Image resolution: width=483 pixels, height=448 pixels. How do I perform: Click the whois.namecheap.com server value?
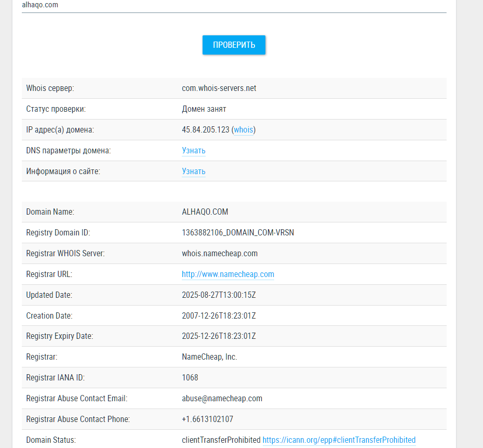pos(220,254)
